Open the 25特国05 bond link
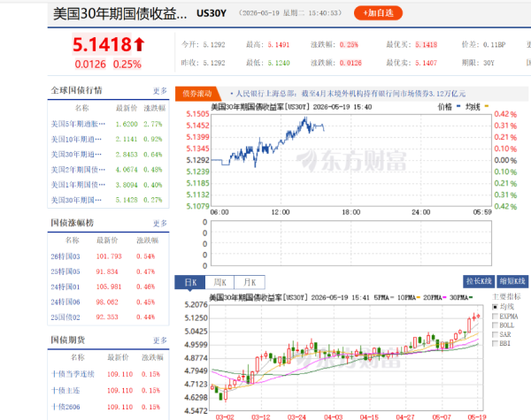 (x=65, y=271)
